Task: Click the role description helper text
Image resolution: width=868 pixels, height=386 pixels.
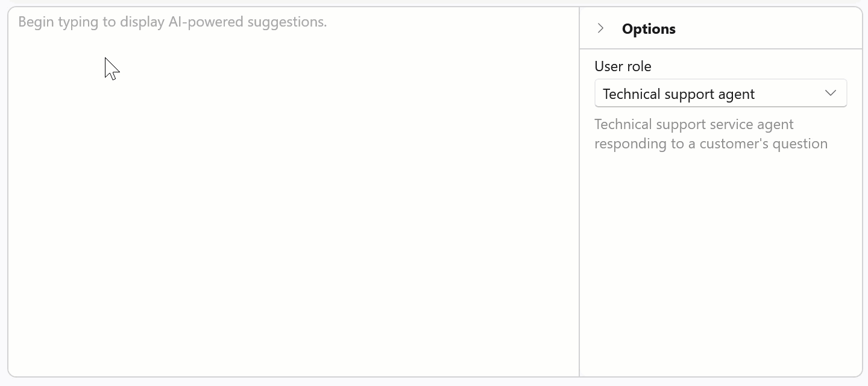Action: coord(711,134)
